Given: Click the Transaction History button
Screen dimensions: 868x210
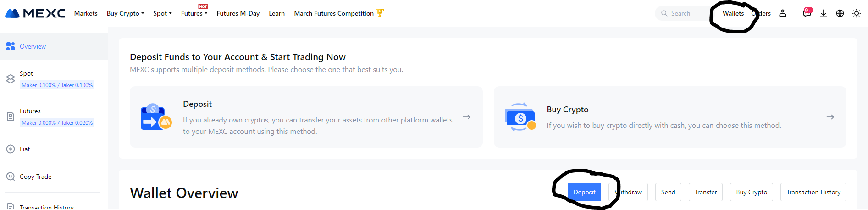Looking at the screenshot, I should coord(813,192).
